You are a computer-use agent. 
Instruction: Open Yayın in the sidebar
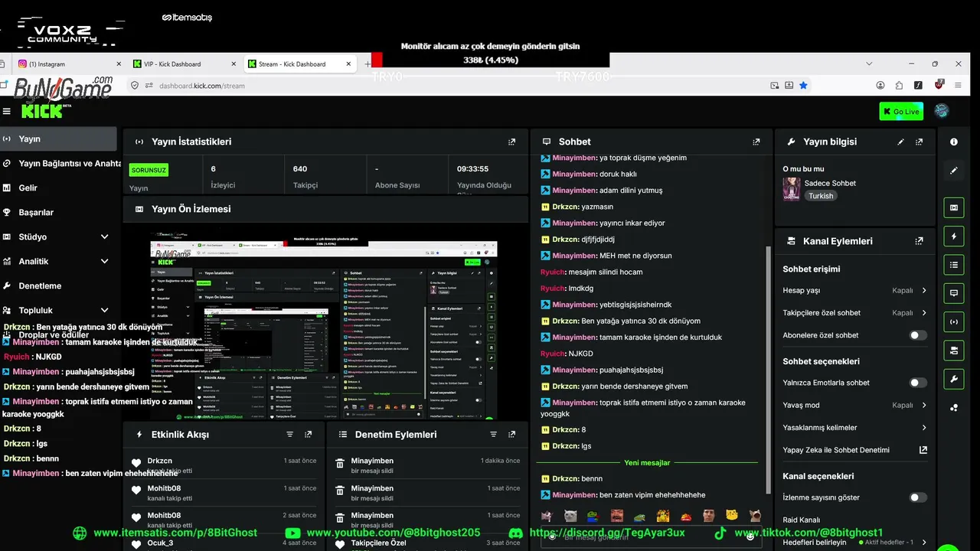(58, 139)
